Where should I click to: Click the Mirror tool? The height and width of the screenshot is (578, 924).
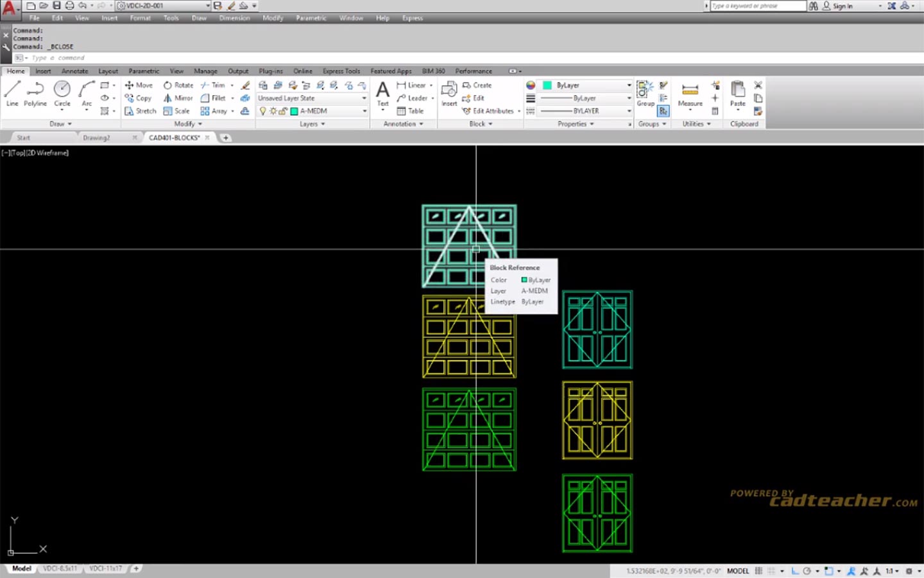pyautogui.click(x=177, y=98)
